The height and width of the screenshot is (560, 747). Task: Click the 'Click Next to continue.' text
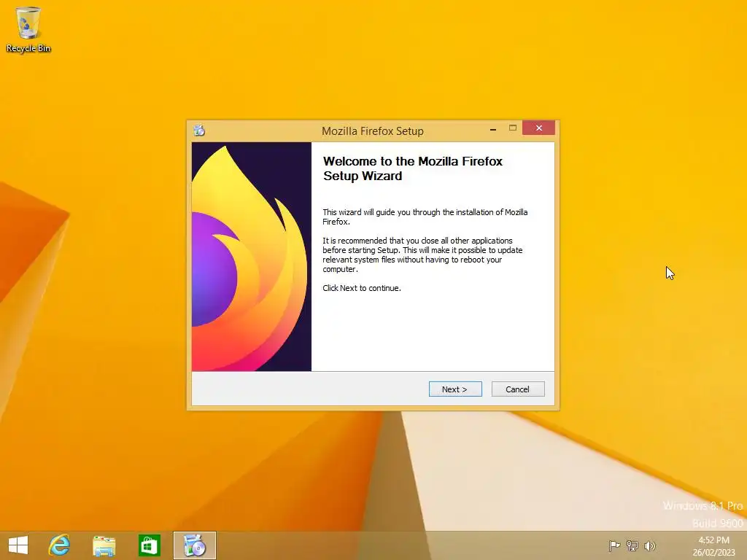coord(362,288)
